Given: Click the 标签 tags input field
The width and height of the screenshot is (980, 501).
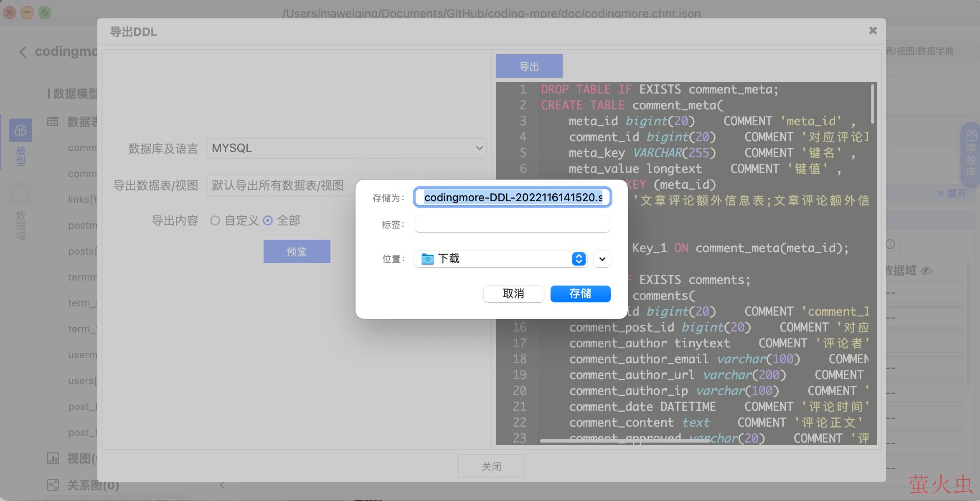Looking at the screenshot, I should pos(512,224).
